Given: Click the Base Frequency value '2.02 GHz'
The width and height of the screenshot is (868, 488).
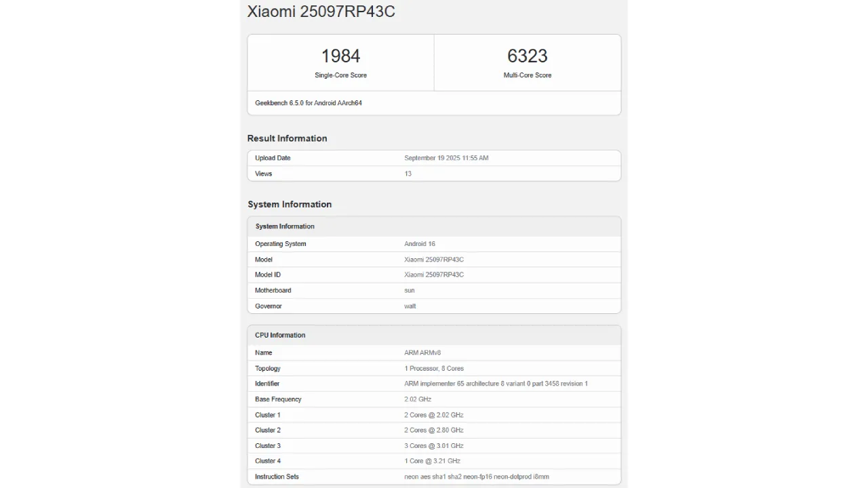Looking at the screenshot, I should click(x=418, y=399).
